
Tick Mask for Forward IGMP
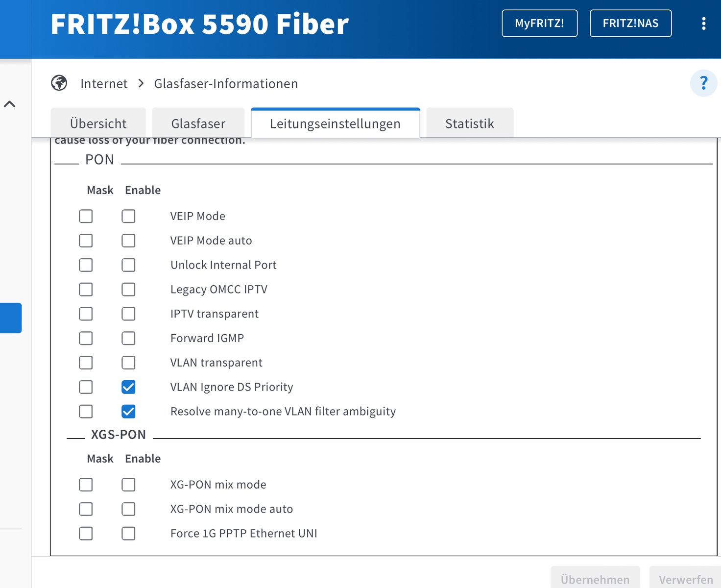[x=86, y=338]
